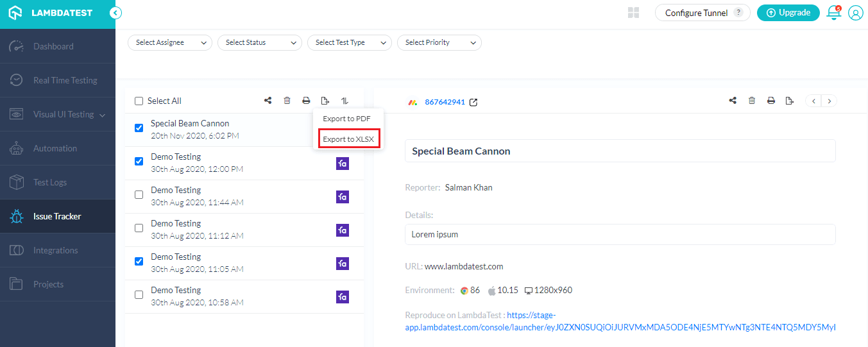
Task: Open the Select Priority dropdown
Action: pyautogui.click(x=439, y=42)
